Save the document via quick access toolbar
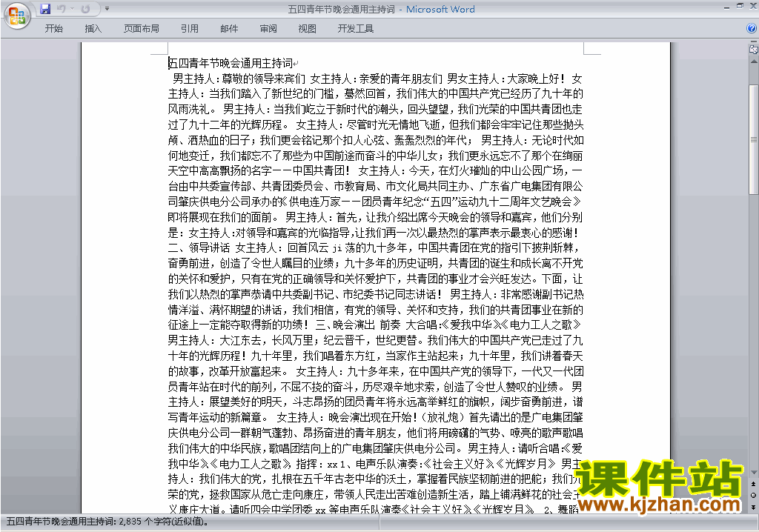759x532 pixels. (x=45, y=9)
